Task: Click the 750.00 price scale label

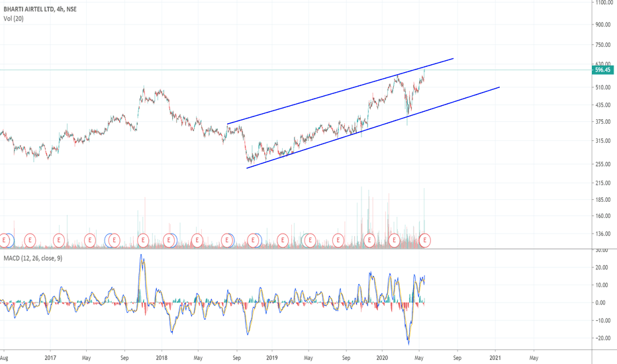Action: [603, 45]
